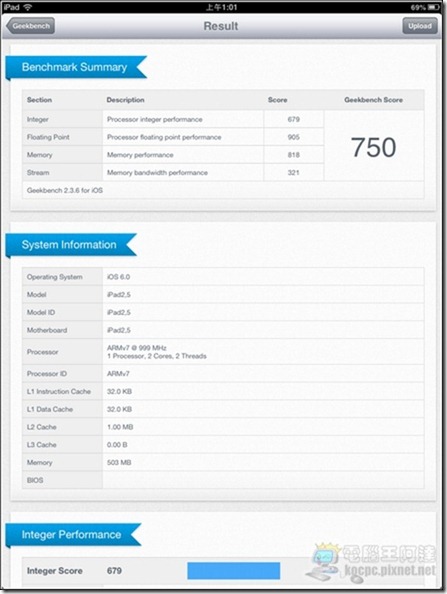This screenshot has width=447, height=594.
Task: Select Integer score 679 in summary table
Action: pos(294,119)
